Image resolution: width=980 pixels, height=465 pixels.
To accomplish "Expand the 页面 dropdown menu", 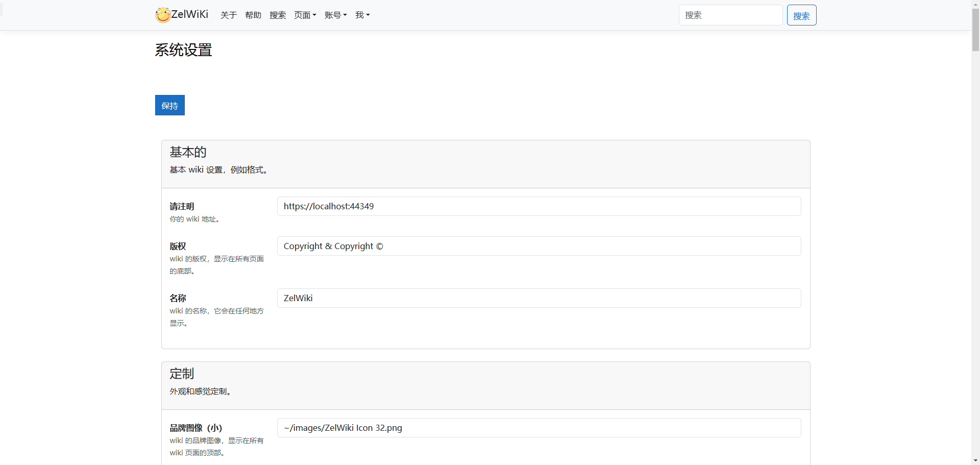I will (x=305, y=15).
